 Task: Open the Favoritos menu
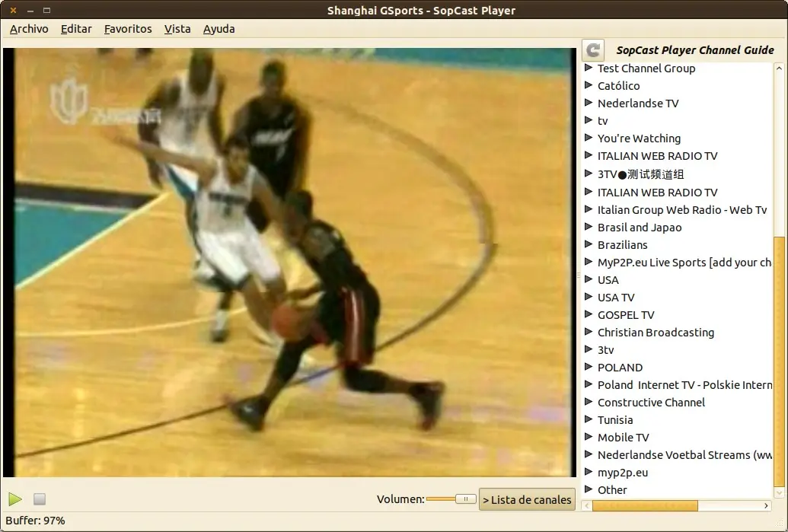(128, 29)
